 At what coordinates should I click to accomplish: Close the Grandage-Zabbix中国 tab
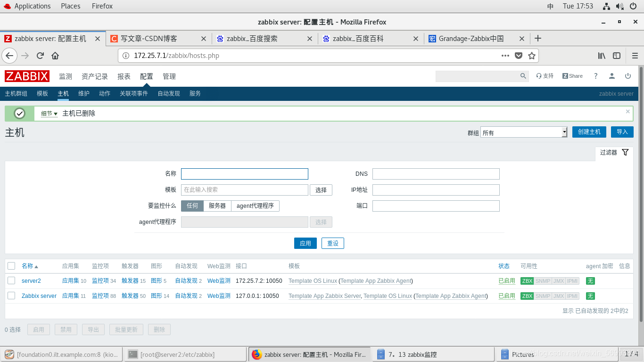click(522, 39)
